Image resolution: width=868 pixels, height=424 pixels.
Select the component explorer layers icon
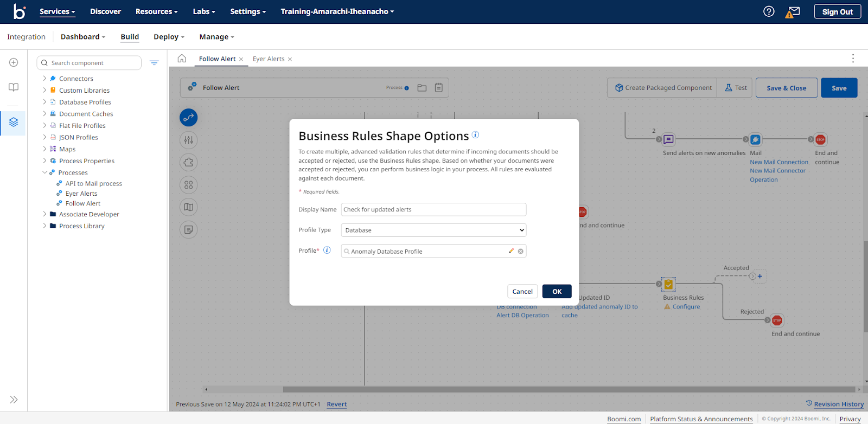coord(14,122)
